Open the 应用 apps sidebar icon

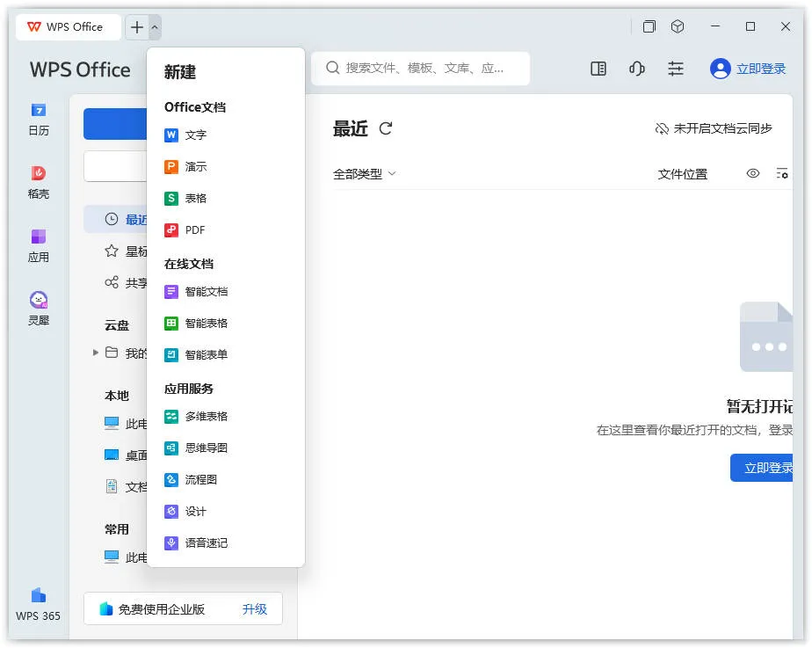(38, 245)
